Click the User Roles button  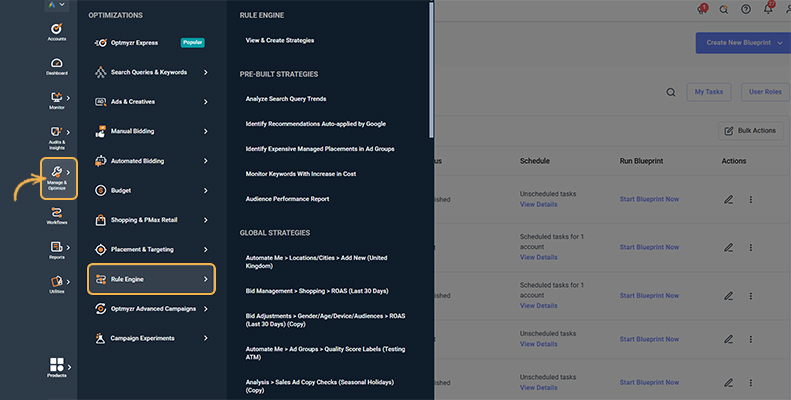(x=765, y=92)
